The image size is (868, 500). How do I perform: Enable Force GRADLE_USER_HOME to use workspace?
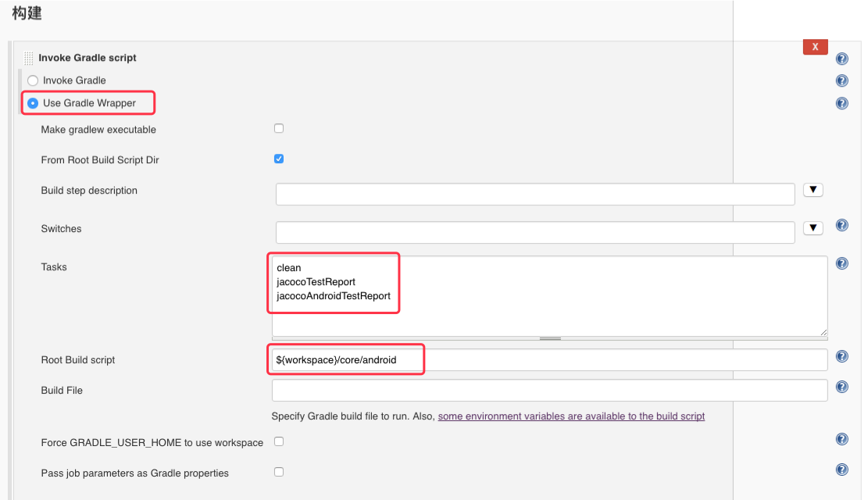tap(279, 441)
